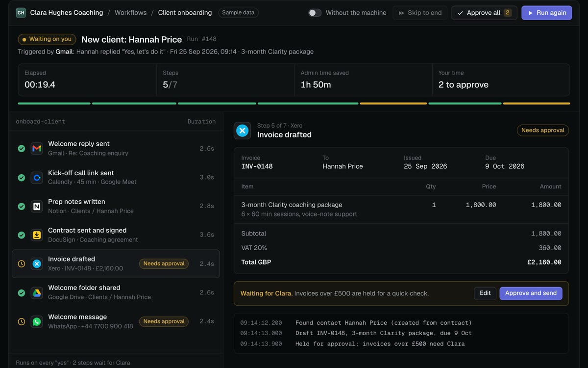Click the first green progress bar segment
The image size is (588, 368).
click(54, 104)
